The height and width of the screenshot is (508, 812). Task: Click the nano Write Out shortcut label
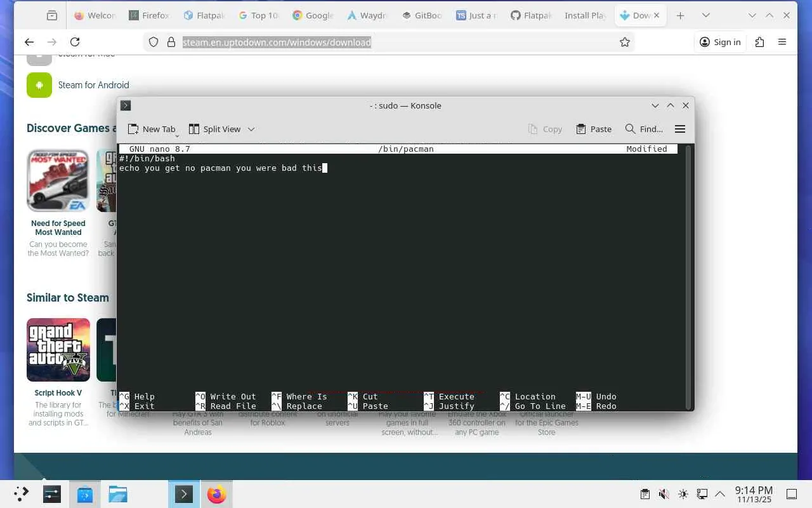click(233, 396)
